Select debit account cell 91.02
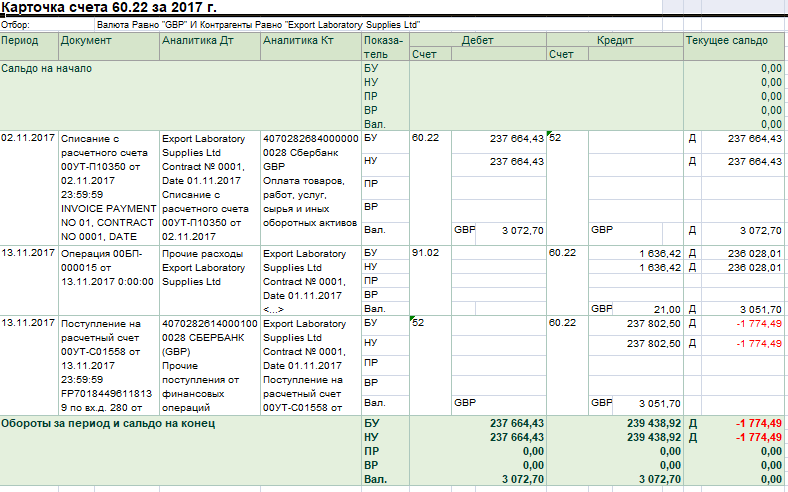Viewport: 788px width, 492px height. [426, 254]
